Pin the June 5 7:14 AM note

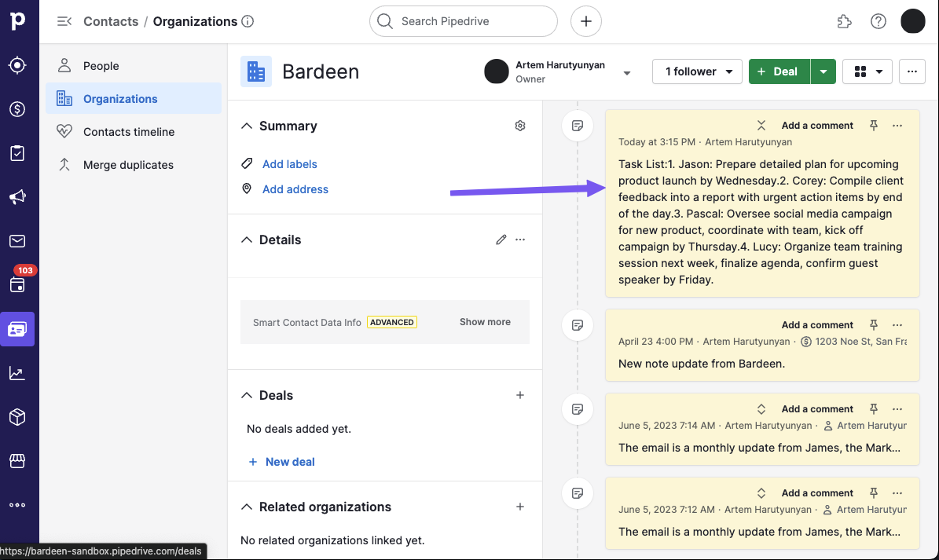874,408
